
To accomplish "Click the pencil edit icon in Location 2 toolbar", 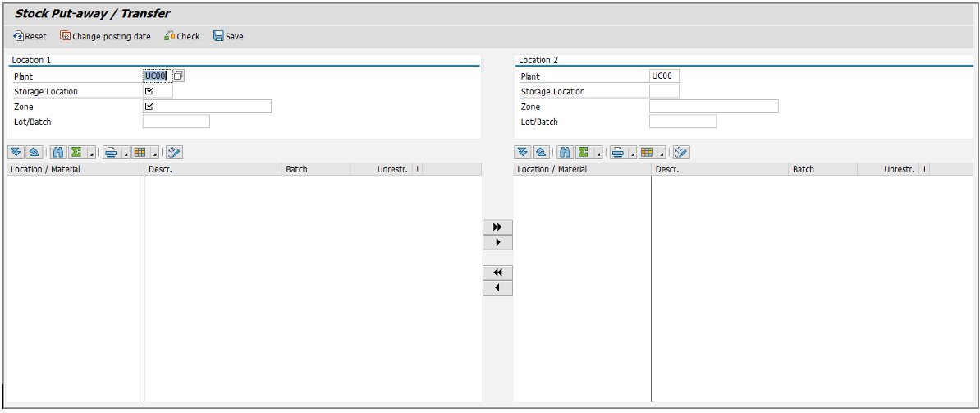I will 681,152.
